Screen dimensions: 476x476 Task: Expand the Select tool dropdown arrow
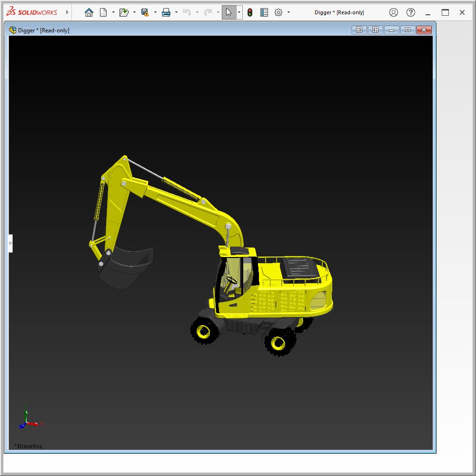(x=239, y=12)
